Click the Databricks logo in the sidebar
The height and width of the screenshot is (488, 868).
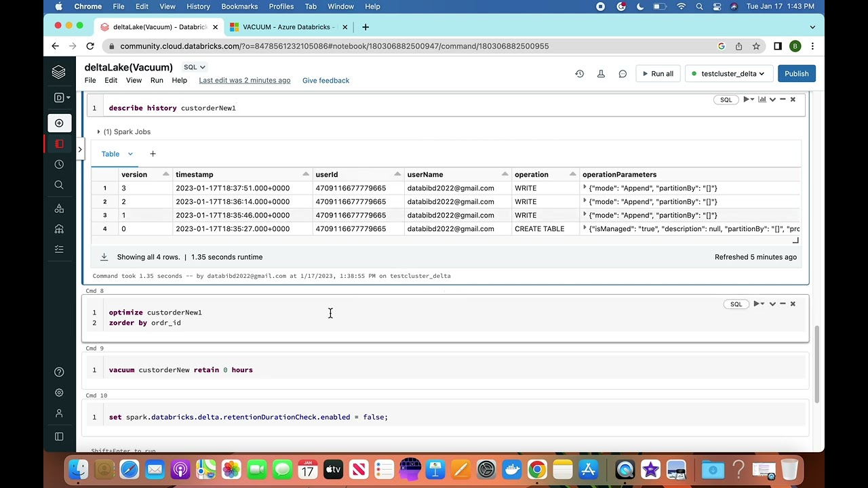click(x=59, y=72)
